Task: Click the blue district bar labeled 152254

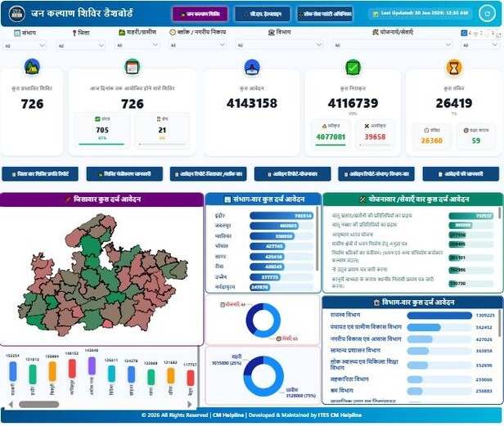Action: (13, 372)
